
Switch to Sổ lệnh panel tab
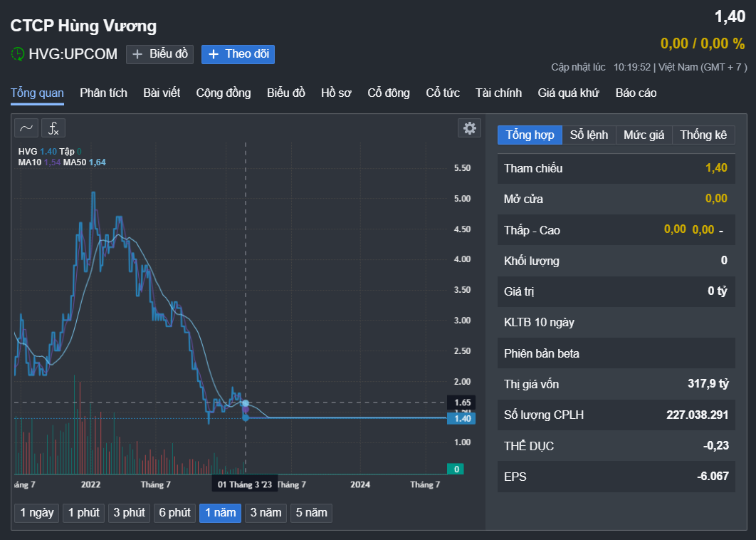click(589, 135)
